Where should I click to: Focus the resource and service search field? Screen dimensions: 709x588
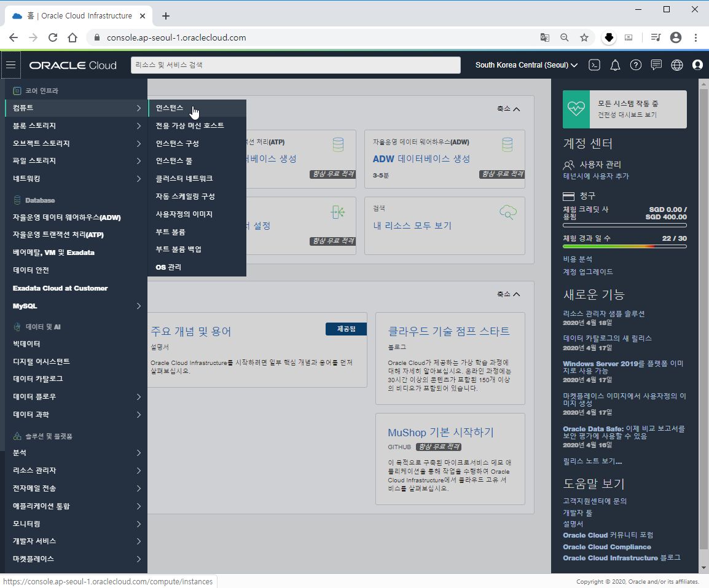[x=296, y=65]
